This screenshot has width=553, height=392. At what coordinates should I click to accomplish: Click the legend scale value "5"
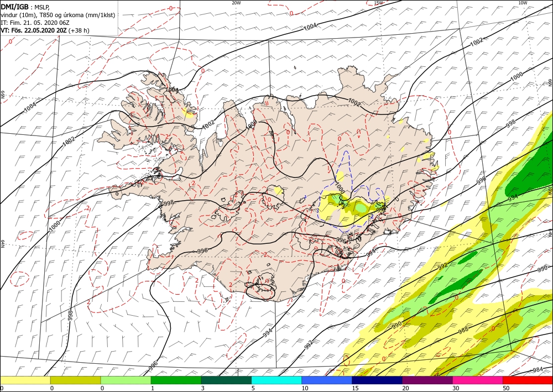point(253,388)
